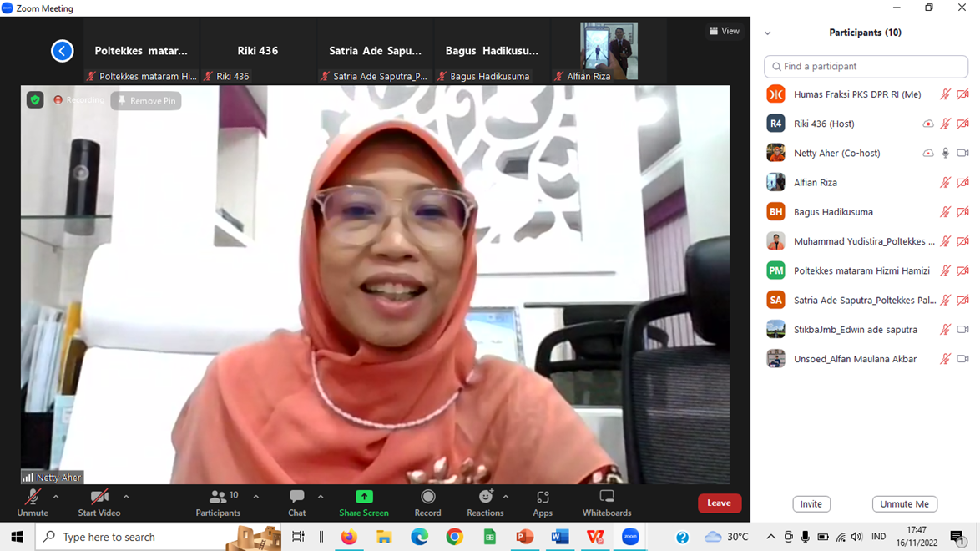Click muted mic icon for Alfian Riza
This screenshot has height=551, width=980.
(x=945, y=183)
